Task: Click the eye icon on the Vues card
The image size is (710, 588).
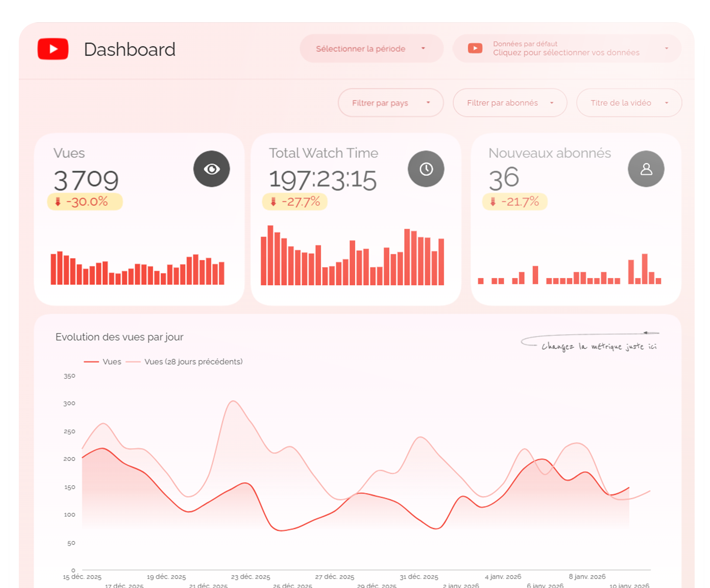Action: click(212, 169)
